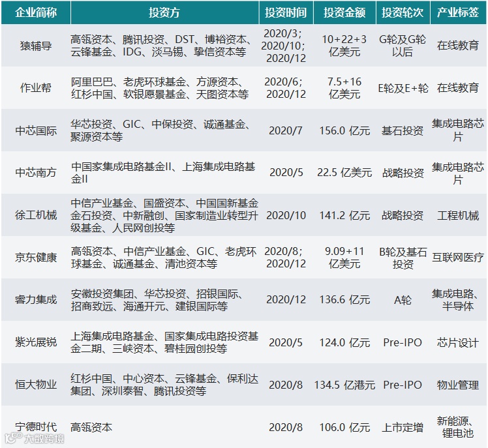Click the 2020/7 date cell
Image resolution: width=488 pixels, height=448 pixels.
286,130
